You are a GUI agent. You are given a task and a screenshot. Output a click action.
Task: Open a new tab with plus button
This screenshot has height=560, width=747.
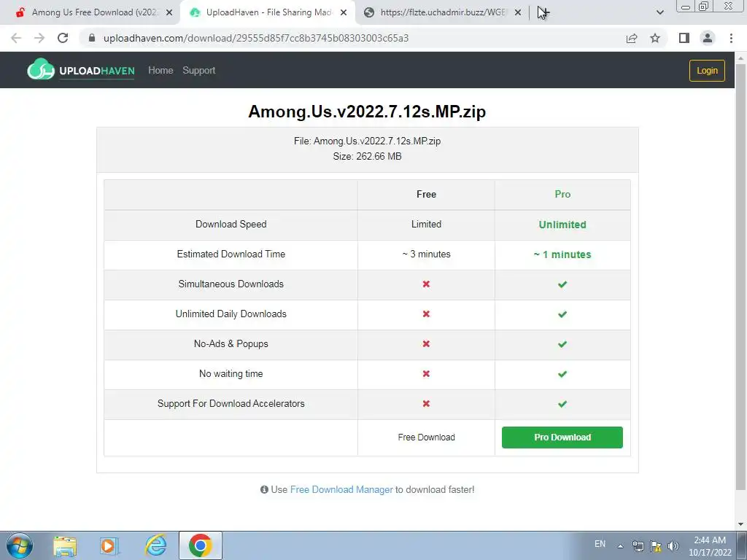[x=543, y=12]
